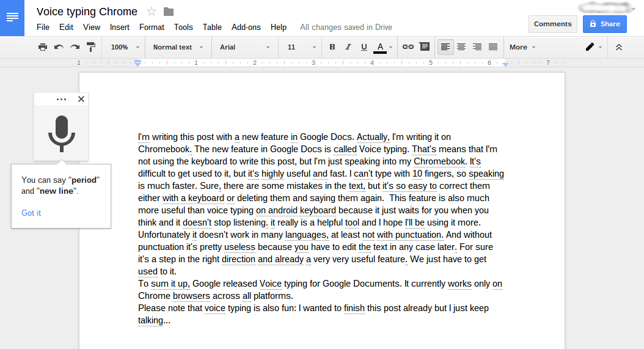Open the Normal text style dropdown
The width and height of the screenshot is (644, 349).
[x=178, y=47]
